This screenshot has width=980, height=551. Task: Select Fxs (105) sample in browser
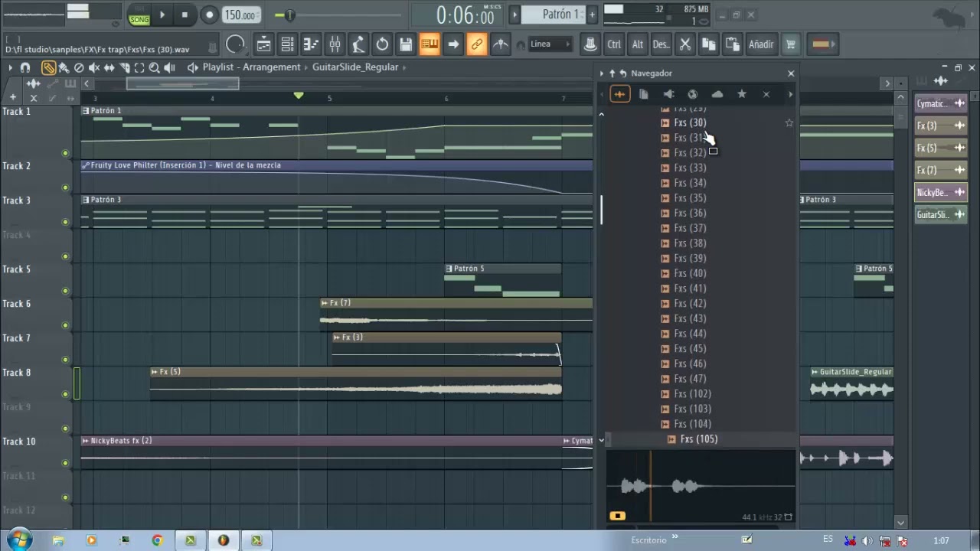(698, 439)
